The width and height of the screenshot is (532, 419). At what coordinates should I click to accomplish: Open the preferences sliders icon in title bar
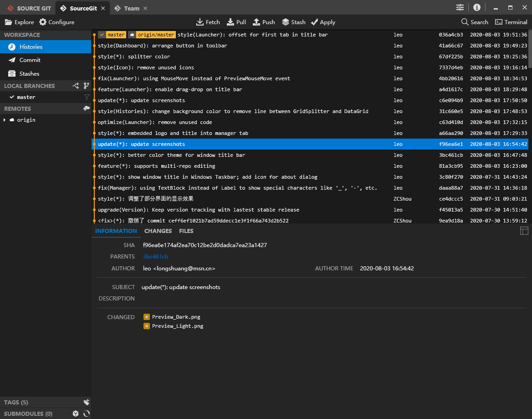pos(460,8)
